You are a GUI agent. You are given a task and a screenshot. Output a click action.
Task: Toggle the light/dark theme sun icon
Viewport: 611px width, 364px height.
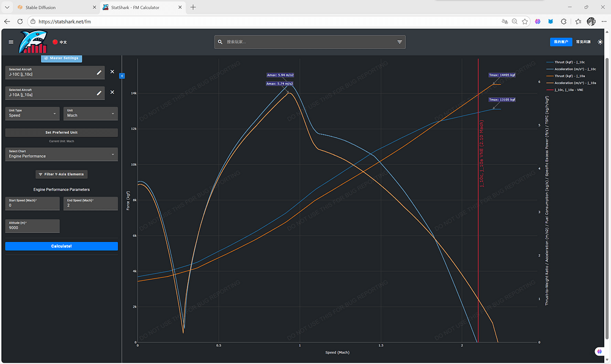click(x=601, y=42)
